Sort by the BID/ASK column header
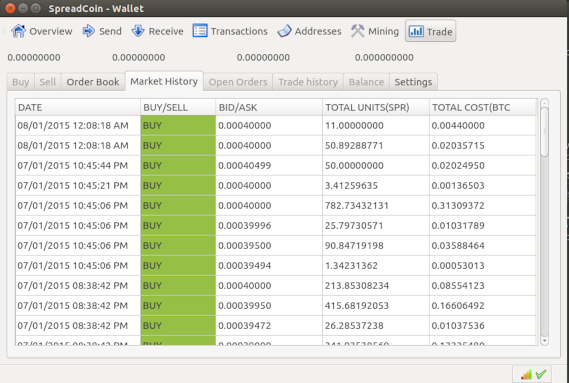569x383 pixels. pyautogui.click(x=269, y=107)
